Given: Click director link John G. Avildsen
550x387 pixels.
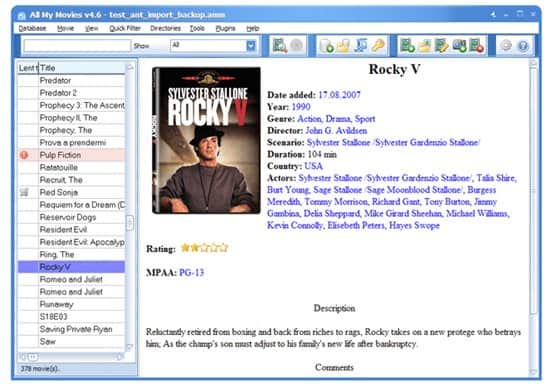Looking at the screenshot, I should [x=336, y=131].
